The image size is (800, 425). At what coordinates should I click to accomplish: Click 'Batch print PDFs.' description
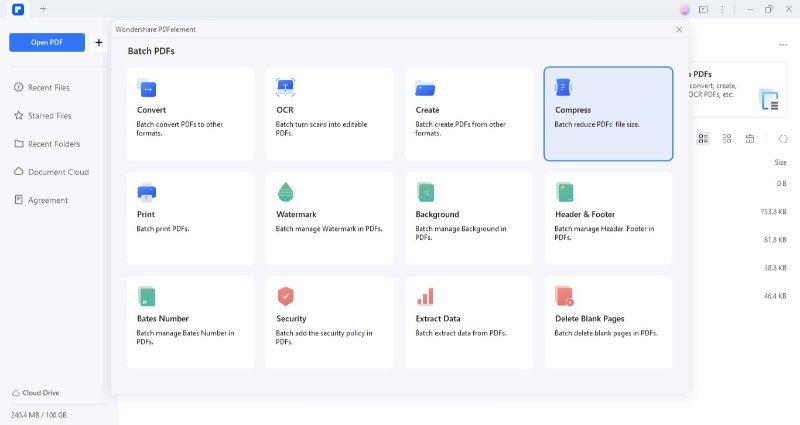[x=163, y=229]
